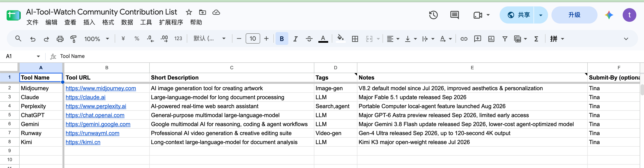
Task: Open the comments panel icon
Action: pos(454,15)
